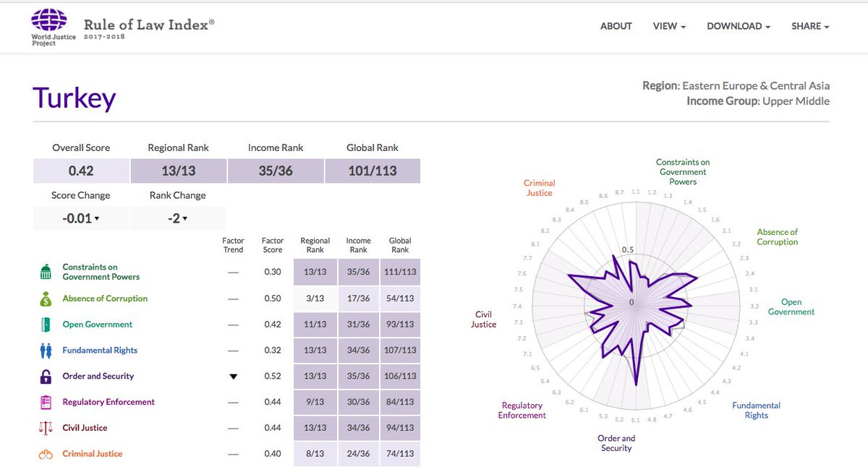Click the Civil Justice scales icon

pyautogui.click(x=46, y=428)
